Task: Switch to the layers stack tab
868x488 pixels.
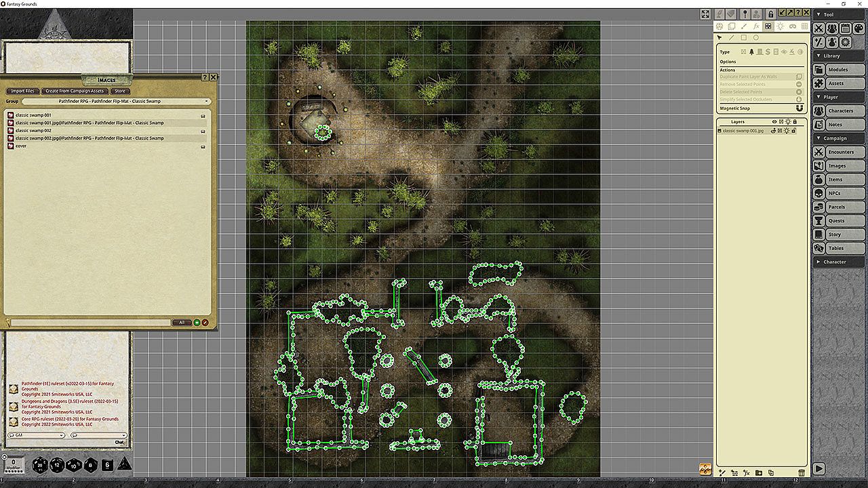Action: (x=732, y=26)
